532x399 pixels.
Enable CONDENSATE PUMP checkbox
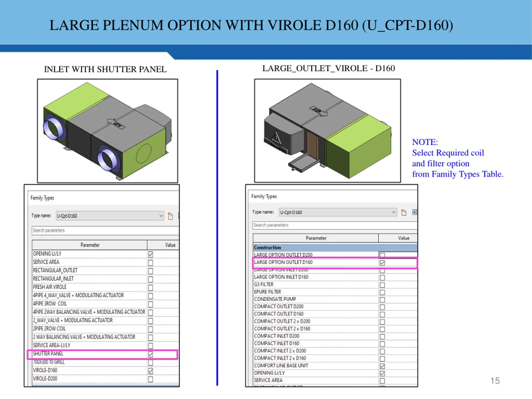coord(382,300)
